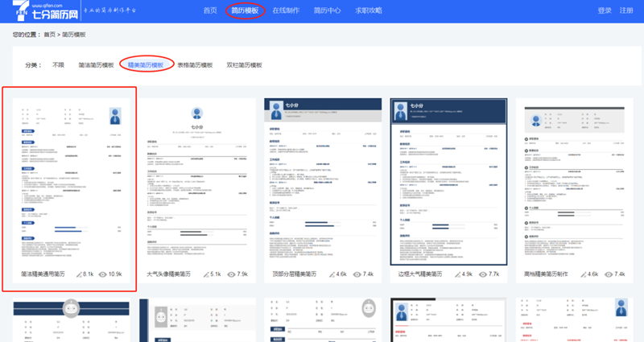Click the 大气头像精美简历 title
The height and width of the screenshot is (342, 644).
(169, 274)
